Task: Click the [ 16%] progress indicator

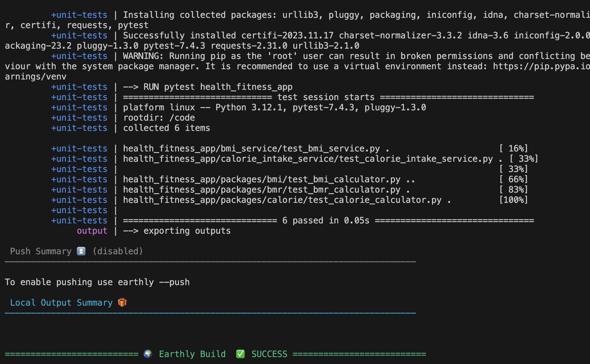Action: [x=513, y=148]
